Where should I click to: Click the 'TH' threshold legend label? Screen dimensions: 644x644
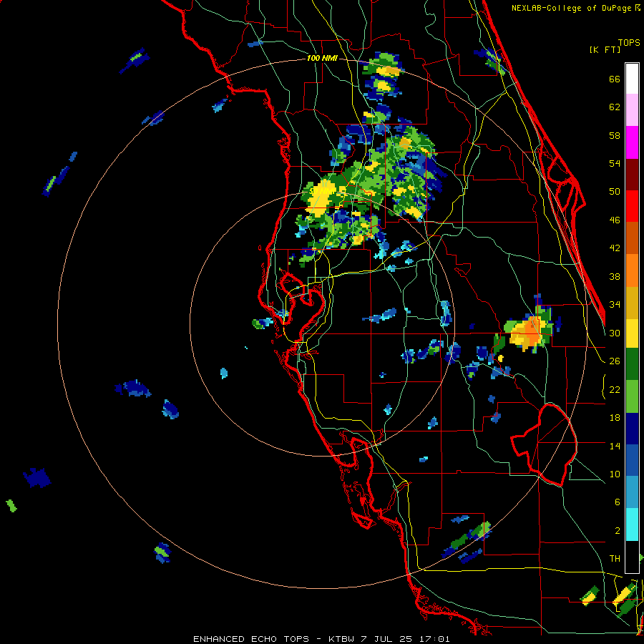pos(615,559)
